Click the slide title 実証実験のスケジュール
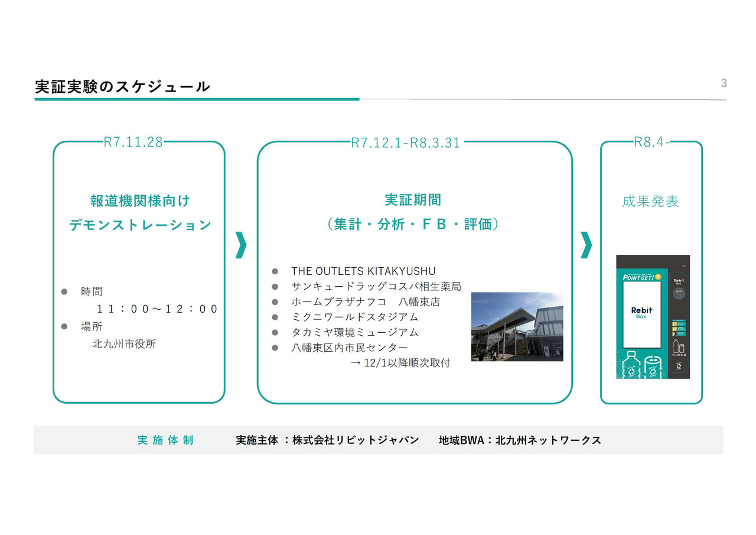 click(122, 86)
